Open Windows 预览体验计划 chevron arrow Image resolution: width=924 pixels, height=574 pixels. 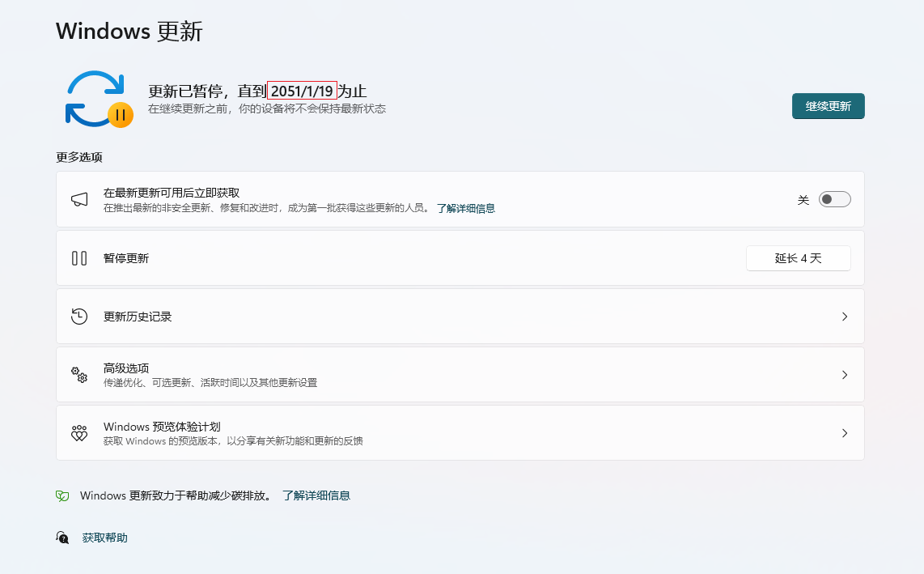845,433
